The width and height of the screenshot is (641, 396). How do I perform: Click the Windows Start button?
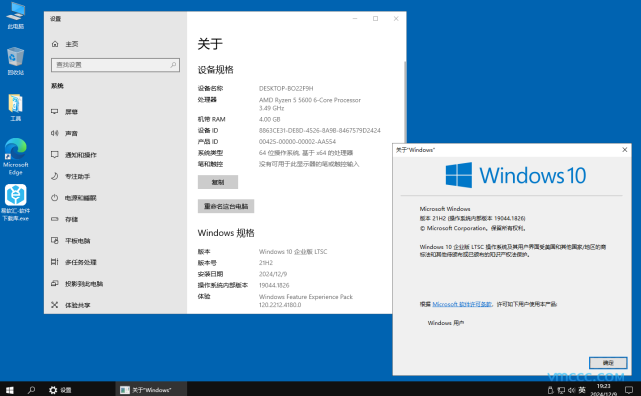[9, 390]
